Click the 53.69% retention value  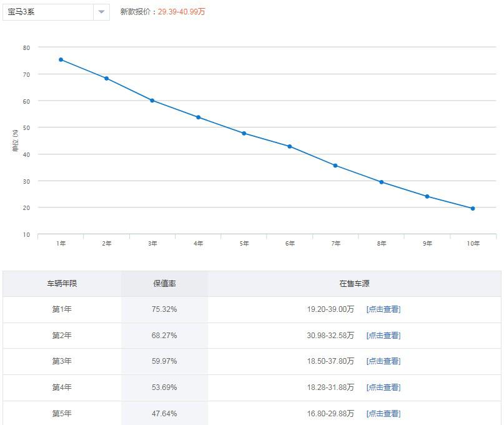(x=164, y=387)
